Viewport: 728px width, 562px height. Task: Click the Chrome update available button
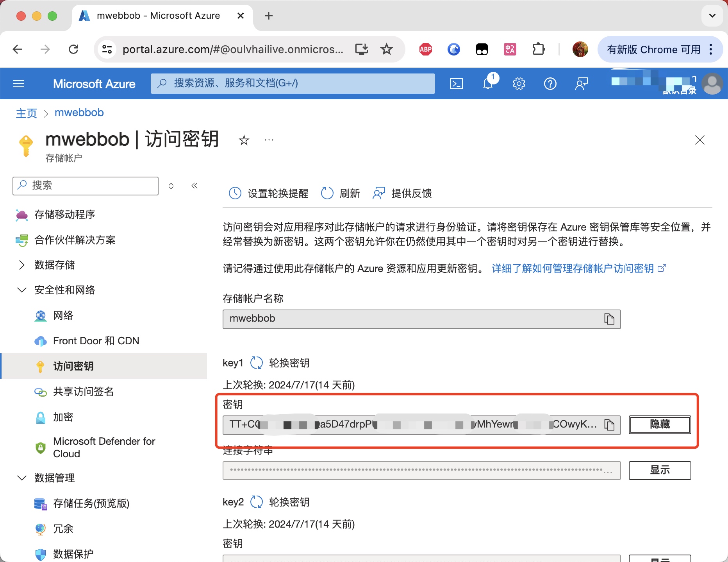click(660, 49)
